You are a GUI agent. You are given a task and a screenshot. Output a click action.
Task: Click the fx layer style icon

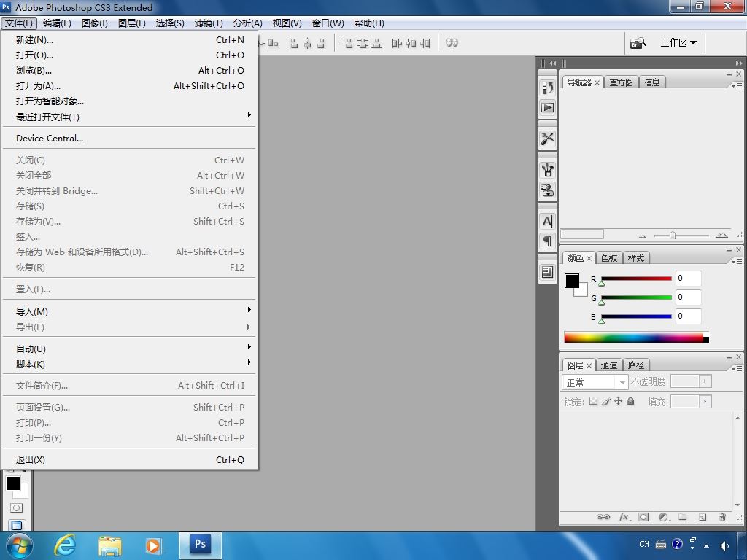[x=624, y=517]
